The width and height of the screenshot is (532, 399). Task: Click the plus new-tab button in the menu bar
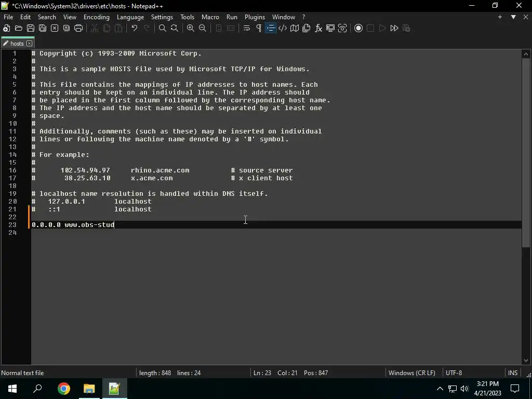tap(500, 17)
